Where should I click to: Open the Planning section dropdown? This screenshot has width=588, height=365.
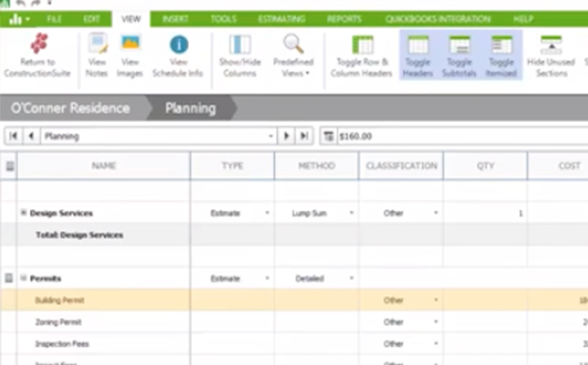[271, 136]
